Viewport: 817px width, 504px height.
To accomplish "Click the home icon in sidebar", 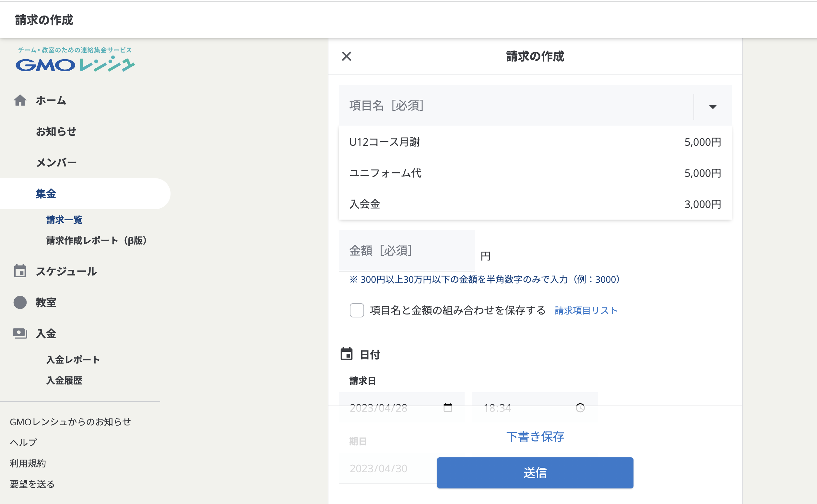I will click(20, 100).
